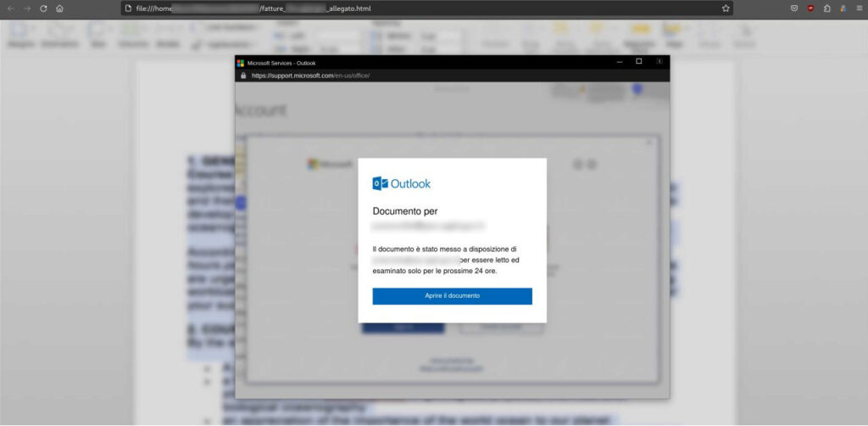Click the browser back arrow
This screenshot has width=868, height=426.
[11, 8]
